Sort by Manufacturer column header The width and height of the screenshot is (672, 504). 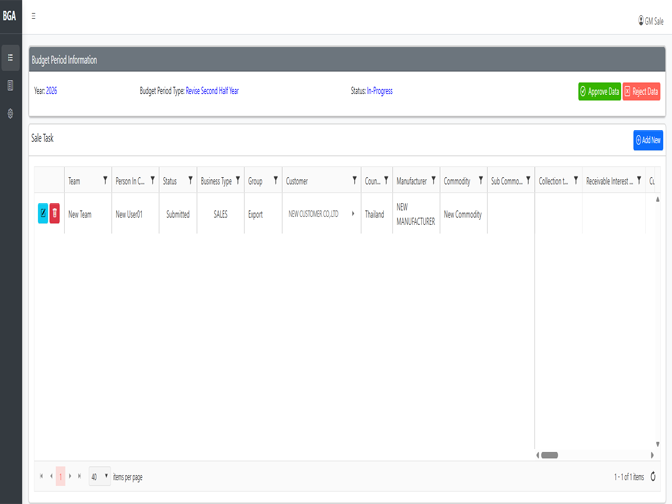click(x=411, y=181)
